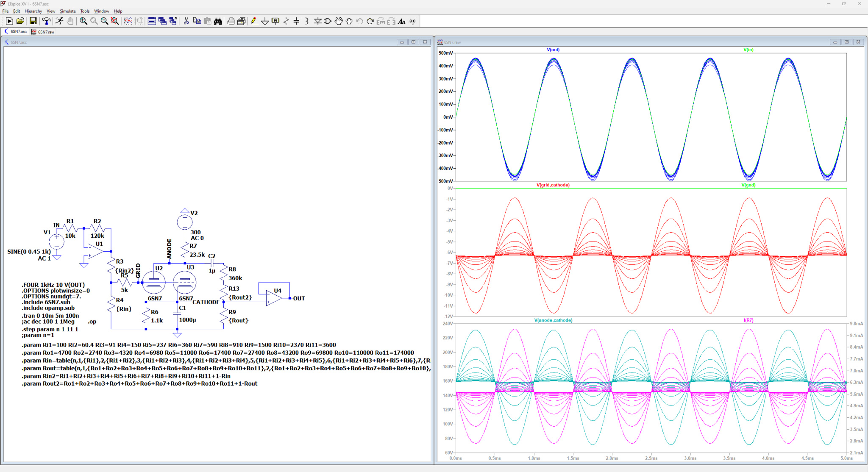The height and width of the screenshot is (472, 868).
Task: Open the Hierarchy menu
Action: coord(33,11)
